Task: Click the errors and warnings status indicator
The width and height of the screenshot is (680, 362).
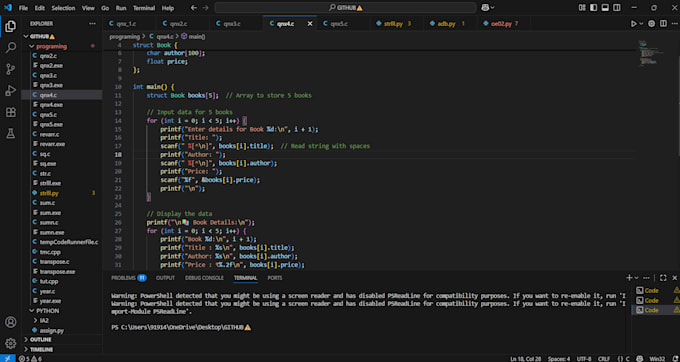Action: (31, 359)
